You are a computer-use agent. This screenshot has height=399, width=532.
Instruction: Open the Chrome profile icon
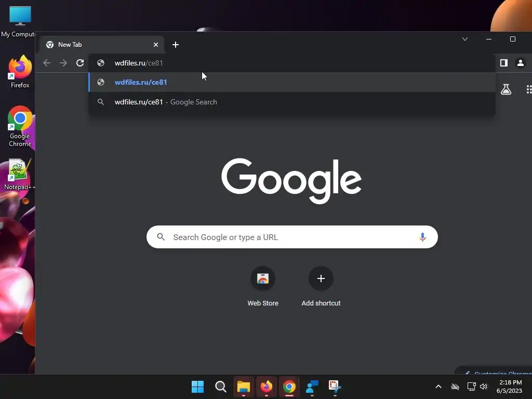pyautogui.click(x=521, y=63)
